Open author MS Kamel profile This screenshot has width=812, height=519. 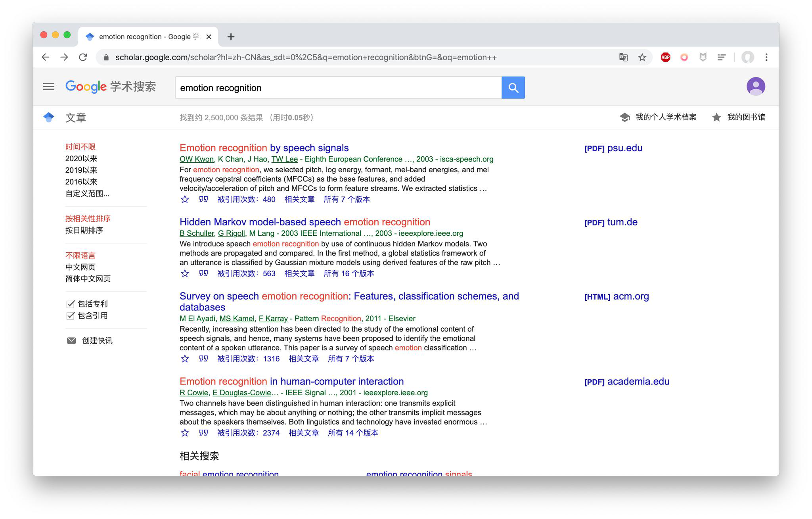pos(237,319)
